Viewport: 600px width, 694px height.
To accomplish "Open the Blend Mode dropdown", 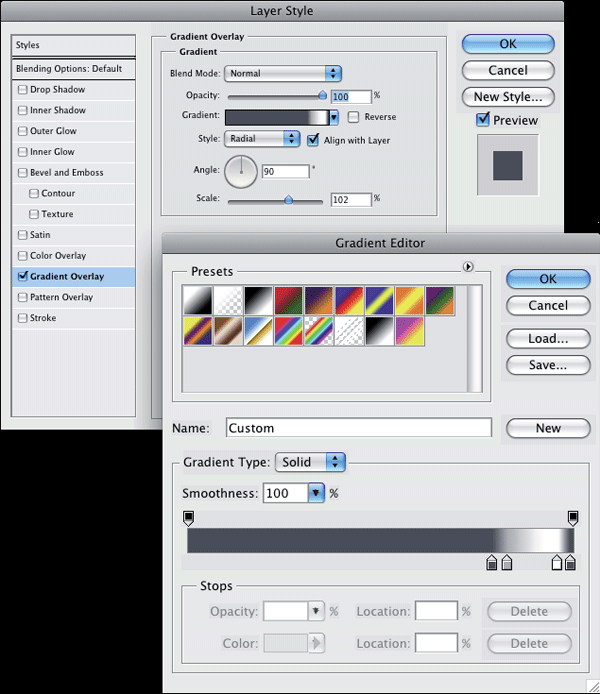I will [283, 73].
